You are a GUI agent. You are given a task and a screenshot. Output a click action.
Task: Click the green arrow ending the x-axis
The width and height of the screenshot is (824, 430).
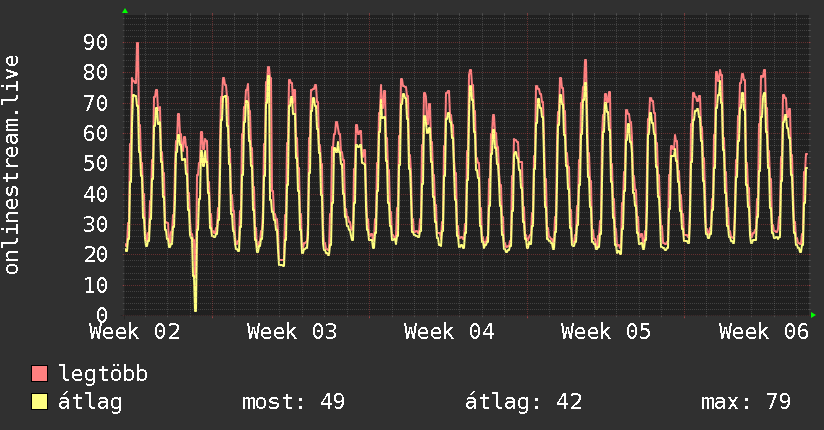[813, 315]
